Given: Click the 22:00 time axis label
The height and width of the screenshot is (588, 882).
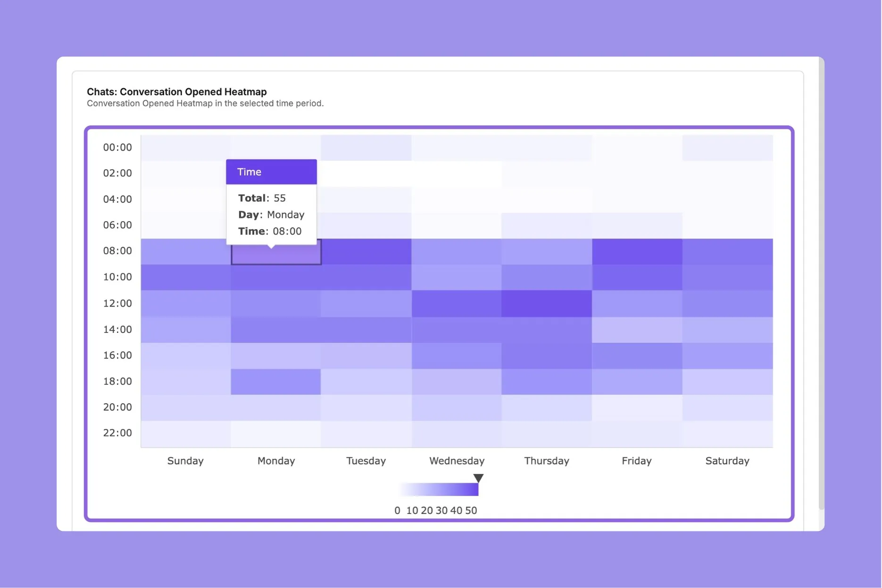Looking at the screenshot, I should (117, 433).
